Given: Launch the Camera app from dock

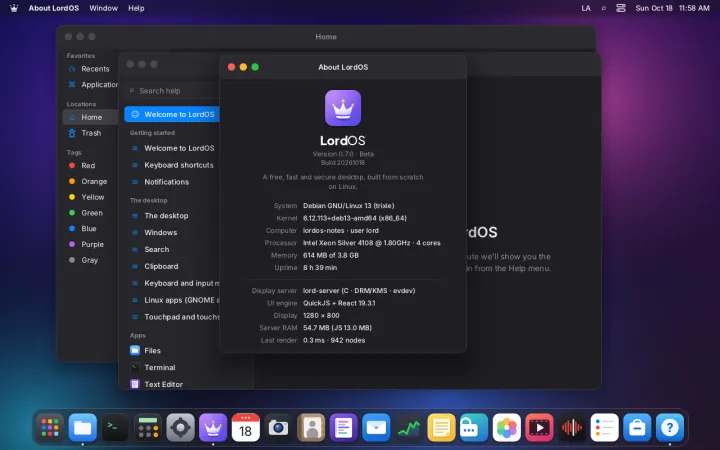Looking at the screenshot, I should [278, 428].
